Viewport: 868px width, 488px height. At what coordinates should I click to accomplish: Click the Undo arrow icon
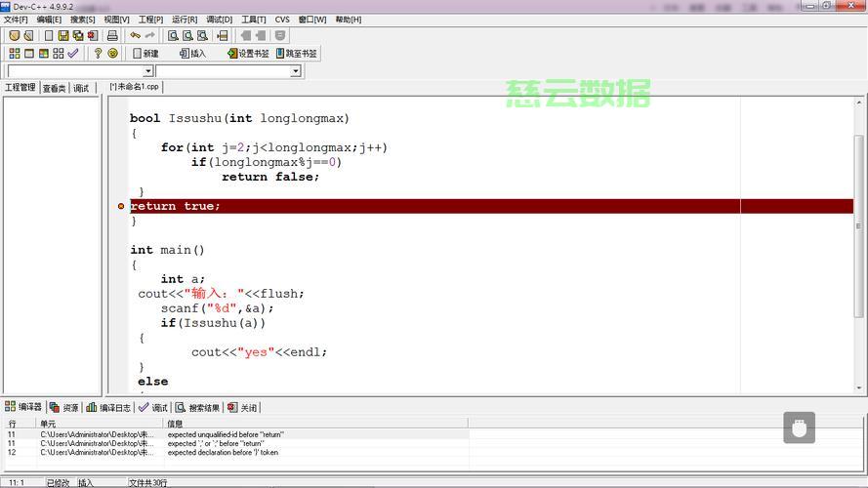click(136, 36)
